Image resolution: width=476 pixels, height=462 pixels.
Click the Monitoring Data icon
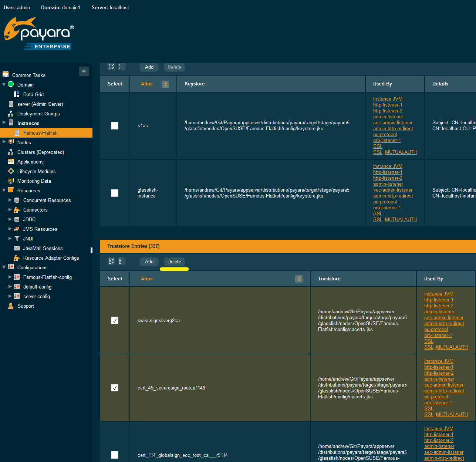pyautogui.click(x=11, y=181)
